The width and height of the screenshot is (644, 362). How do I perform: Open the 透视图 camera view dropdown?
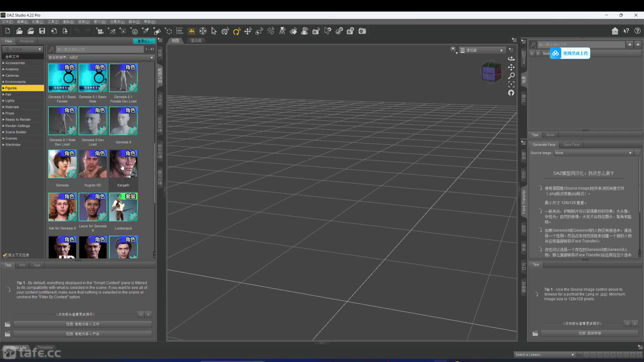pyautogui.click(x=482, y=50)
